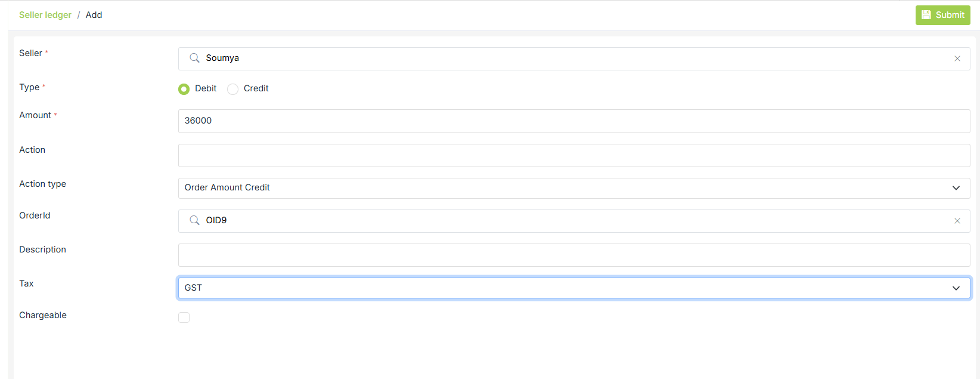
Task: Enable the Chargeable checkbox
Action: tap(184, 318)
